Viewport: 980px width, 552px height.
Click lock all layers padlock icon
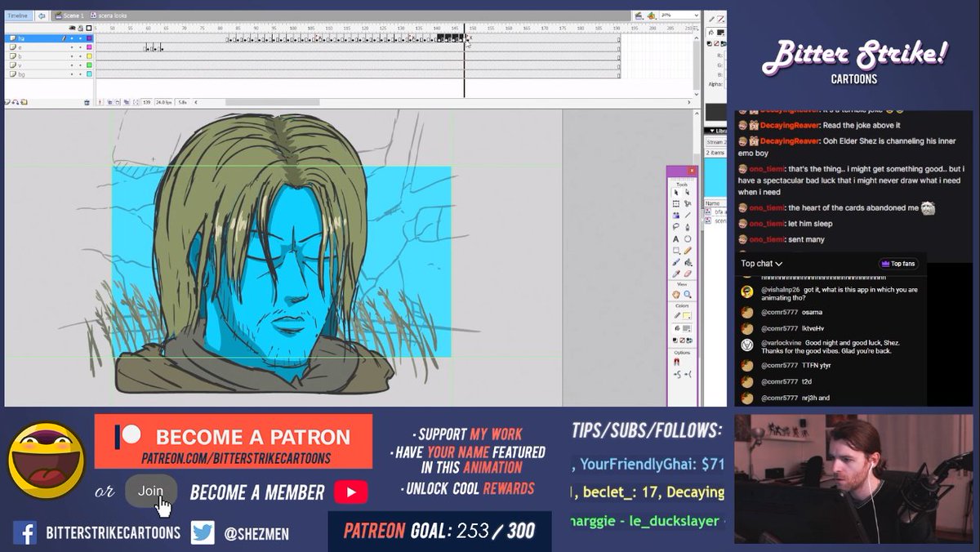pyautogui.click(x=81, y=28)
